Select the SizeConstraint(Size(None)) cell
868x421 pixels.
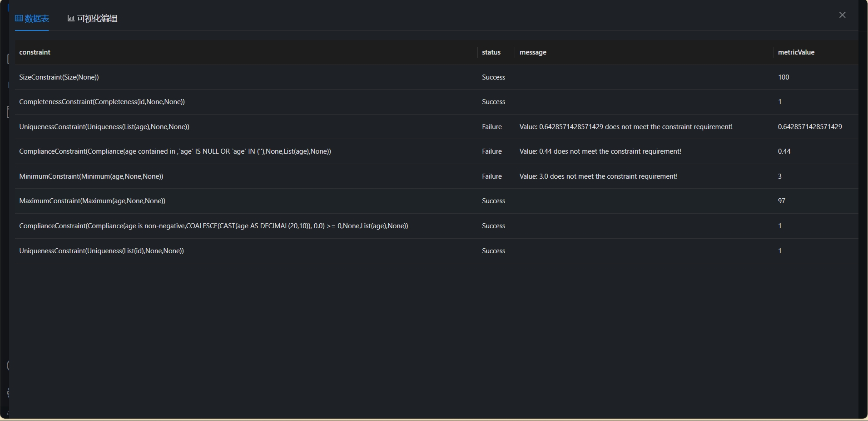click(59, 77)
